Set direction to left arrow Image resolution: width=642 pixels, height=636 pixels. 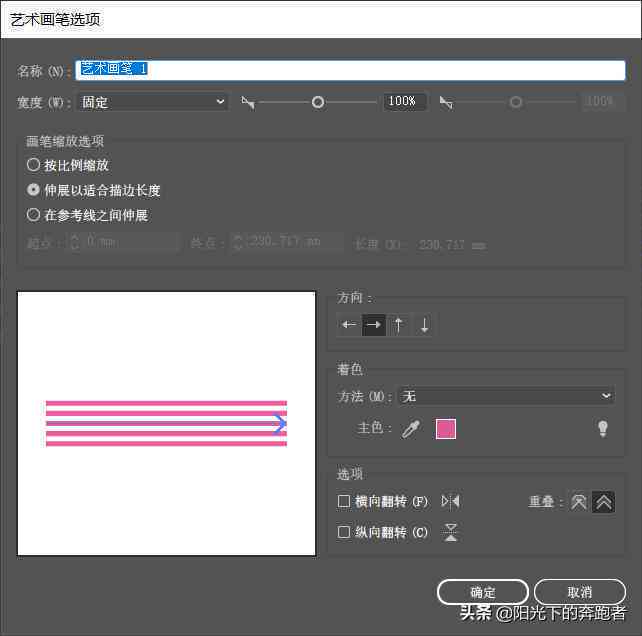tap(349, 325)
